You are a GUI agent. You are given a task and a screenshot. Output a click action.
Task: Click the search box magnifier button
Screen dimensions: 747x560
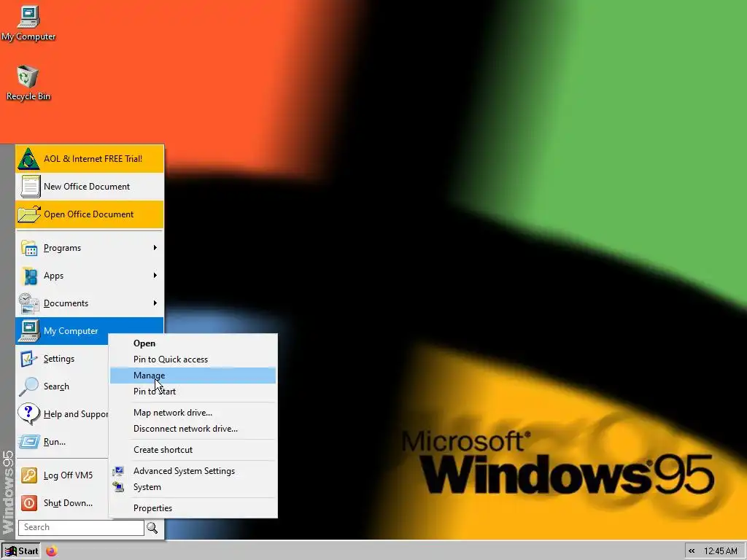point(152,528)
